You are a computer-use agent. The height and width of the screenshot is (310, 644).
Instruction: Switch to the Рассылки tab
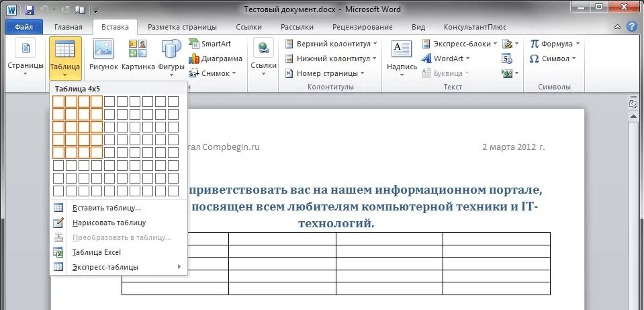[297, 27]
